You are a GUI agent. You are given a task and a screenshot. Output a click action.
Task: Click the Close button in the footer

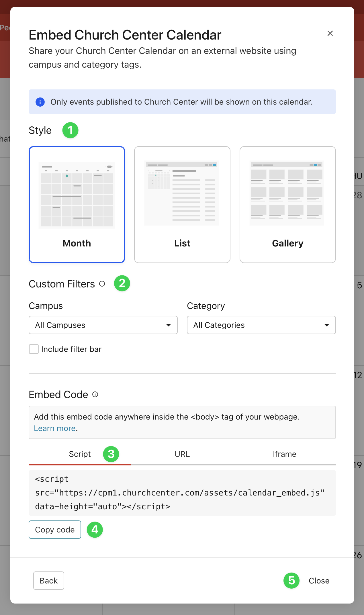319,581
